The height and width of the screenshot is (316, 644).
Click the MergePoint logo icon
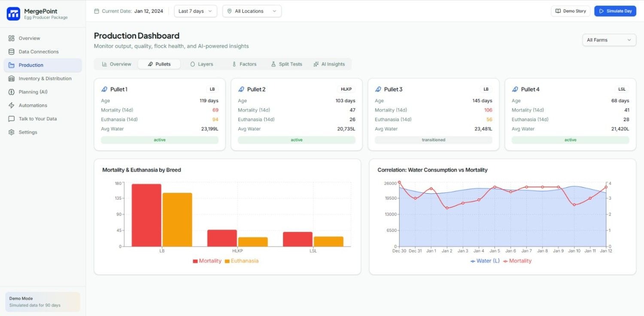[13, 13]
